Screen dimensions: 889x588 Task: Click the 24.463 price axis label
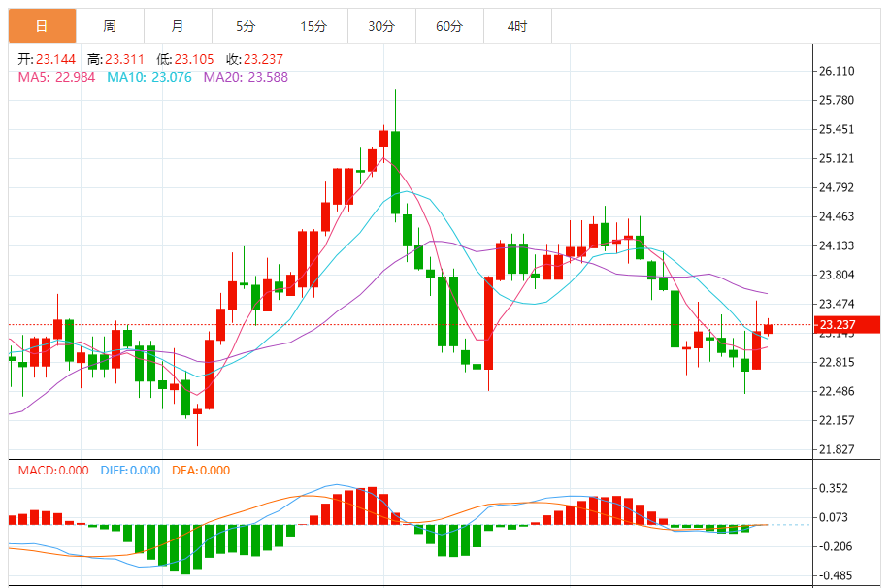coord(837,216)
